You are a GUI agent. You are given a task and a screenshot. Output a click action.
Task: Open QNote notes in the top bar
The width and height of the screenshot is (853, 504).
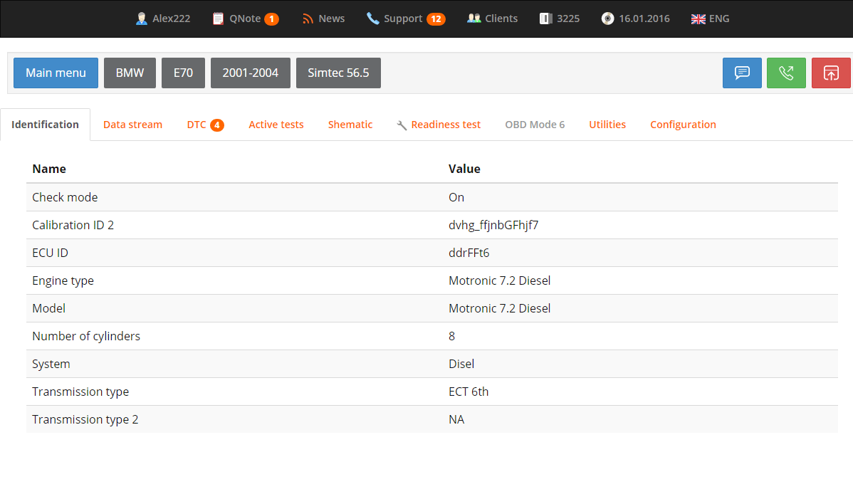click(x=246, y=19)
